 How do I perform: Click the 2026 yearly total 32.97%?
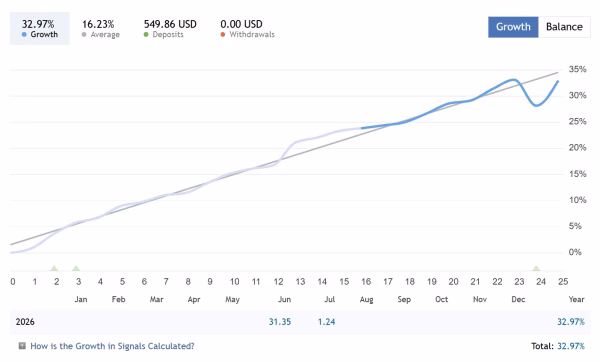tap(571, 322)
